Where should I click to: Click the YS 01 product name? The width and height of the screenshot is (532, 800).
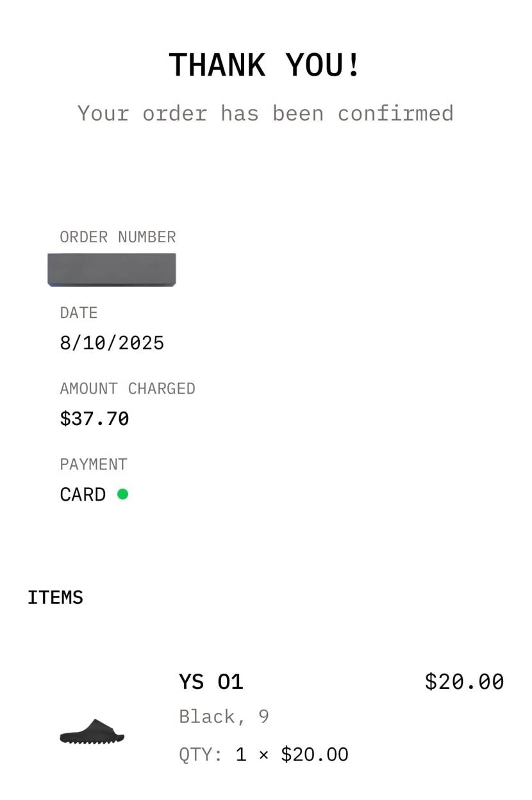point(211,681)
